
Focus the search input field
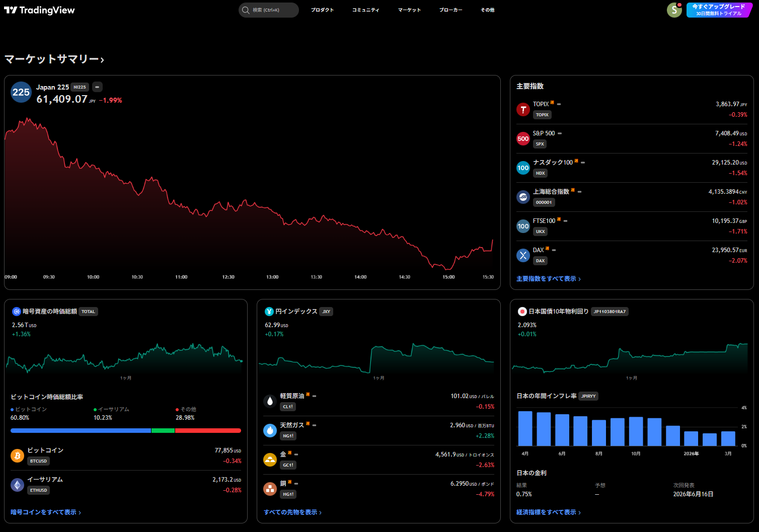click(x=269, y=10)
